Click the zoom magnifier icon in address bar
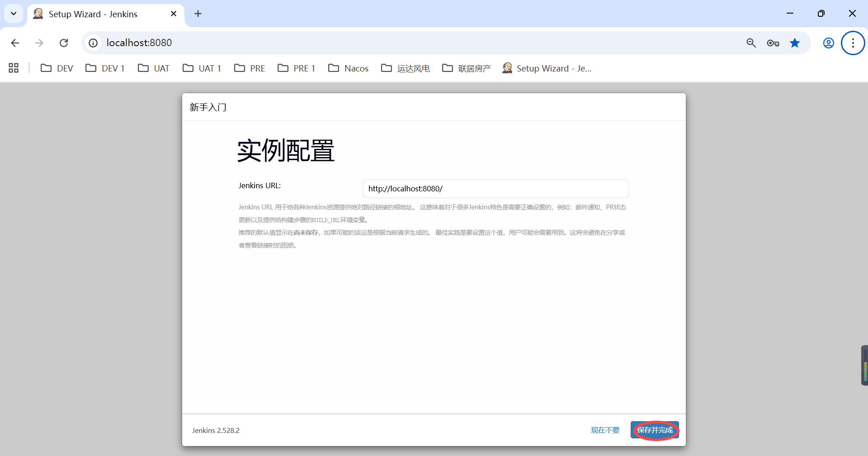 751,43
